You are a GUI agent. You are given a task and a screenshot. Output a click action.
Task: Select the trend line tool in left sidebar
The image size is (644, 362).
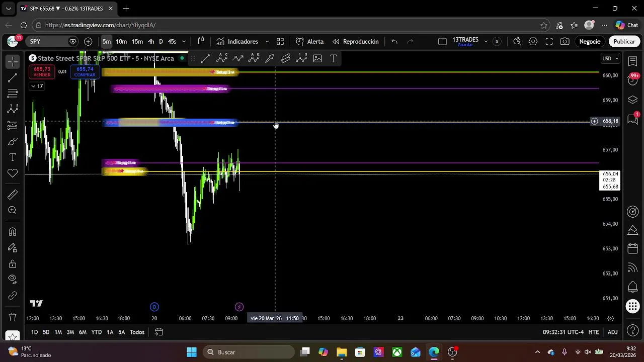point(13,77)
